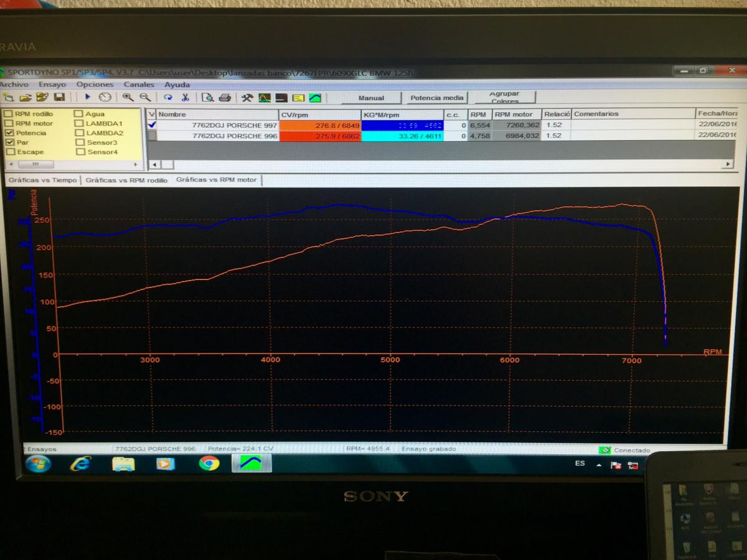Zoom out with the magnifier minus icon
The image size is (747, 560).
tap(145, 97)
